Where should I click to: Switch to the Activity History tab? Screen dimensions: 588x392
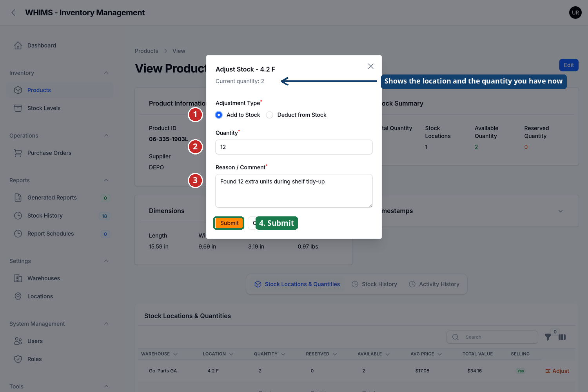(x=434, y=284)
